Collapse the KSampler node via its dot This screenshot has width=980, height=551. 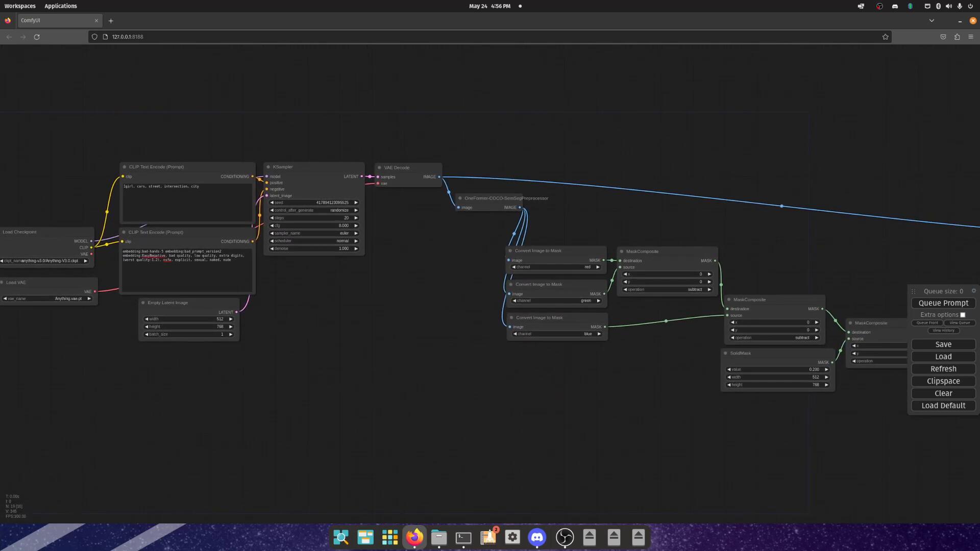268,167
